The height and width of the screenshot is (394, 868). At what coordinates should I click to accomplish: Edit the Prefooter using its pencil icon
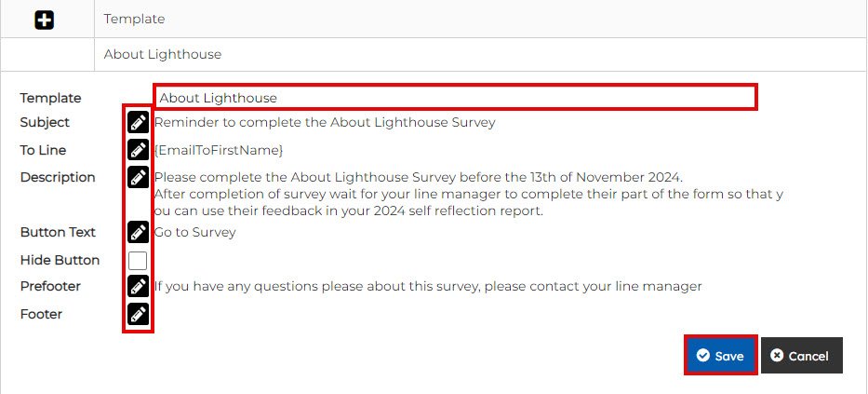pyautogui.click(x=138, y=287)
